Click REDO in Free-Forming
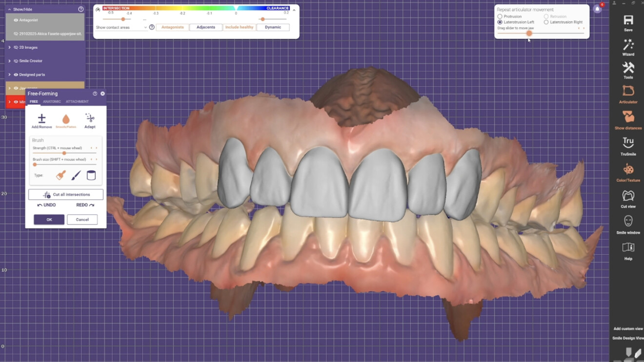This screenshot has height=362, width=644. 85,205
